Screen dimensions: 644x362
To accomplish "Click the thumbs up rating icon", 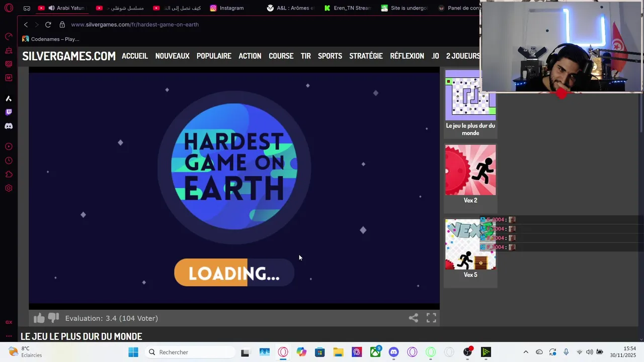I will 39,318.
